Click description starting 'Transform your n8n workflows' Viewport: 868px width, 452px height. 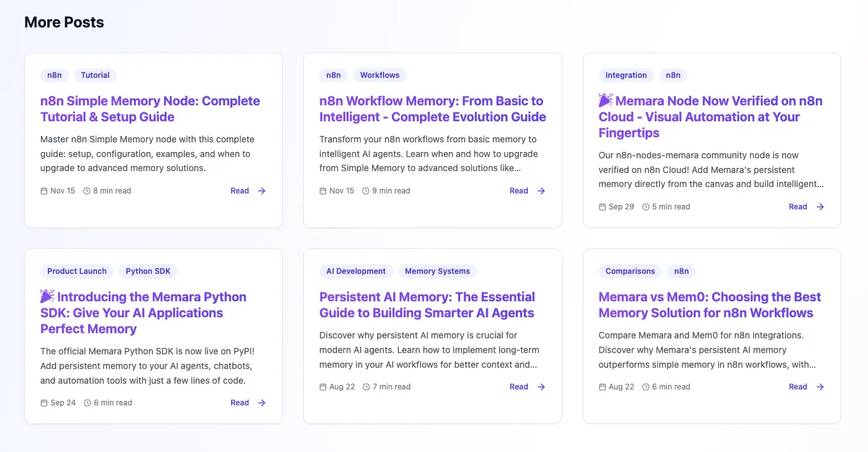[x=428, y=154]
